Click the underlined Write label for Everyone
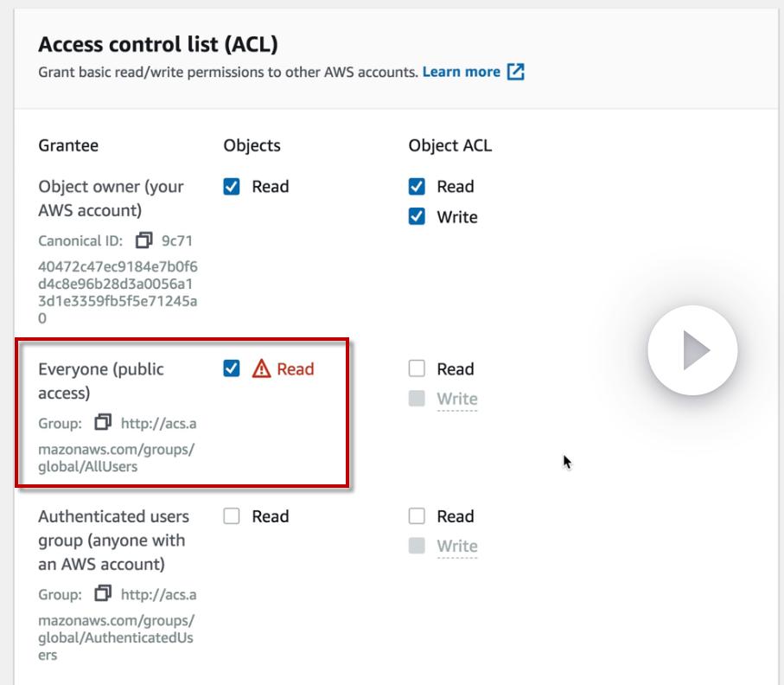The height and width of the screenshot is (685, 784). [457, 400]
